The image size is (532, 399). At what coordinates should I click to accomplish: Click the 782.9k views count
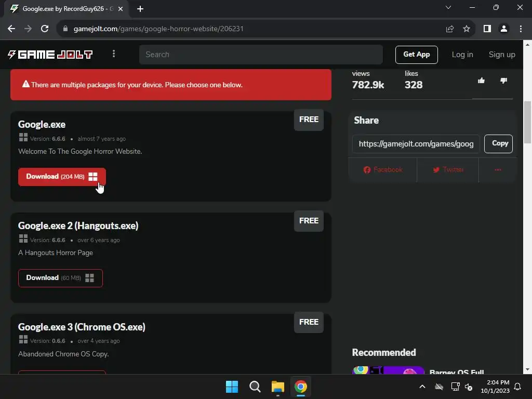(368, 85)
